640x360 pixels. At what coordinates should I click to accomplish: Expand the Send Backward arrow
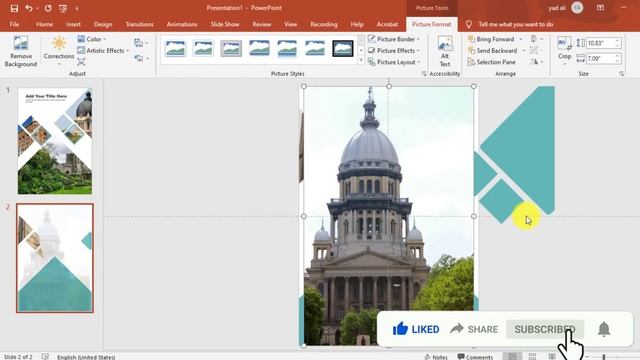(x=524, y=51)
